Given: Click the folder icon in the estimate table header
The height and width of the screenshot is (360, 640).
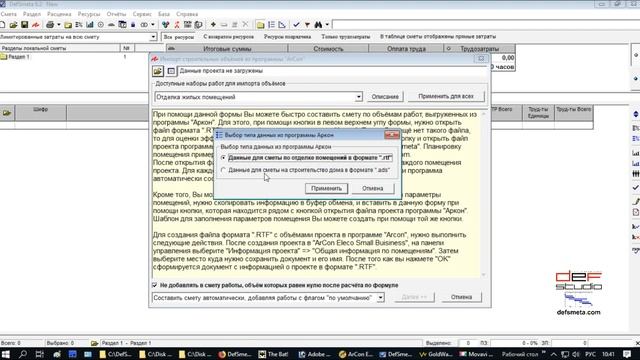Looking at the screenshot, I should (x=7, y=113).
